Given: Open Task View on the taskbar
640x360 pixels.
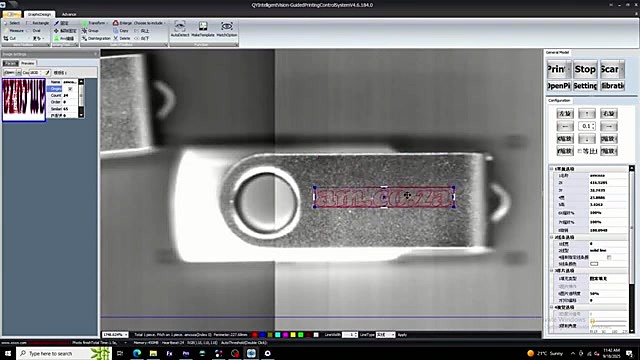Looking at the screenshot, I should (x=120, y=353).
